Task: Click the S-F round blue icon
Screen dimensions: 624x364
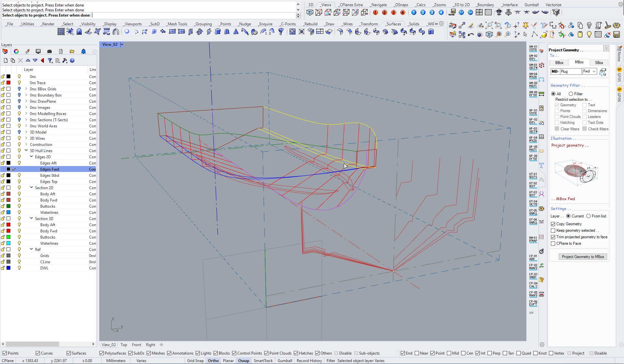Action: coord(461,12)
